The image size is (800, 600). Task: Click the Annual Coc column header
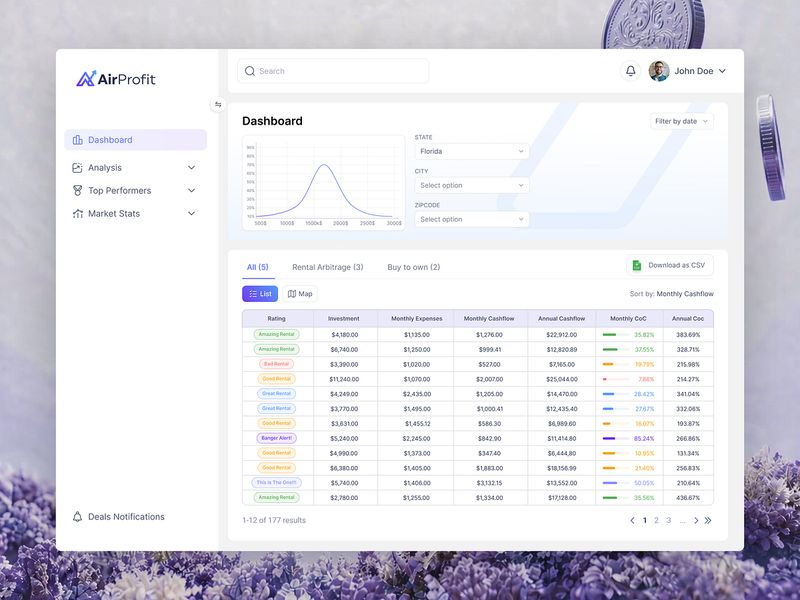click(x=688, y=319)
